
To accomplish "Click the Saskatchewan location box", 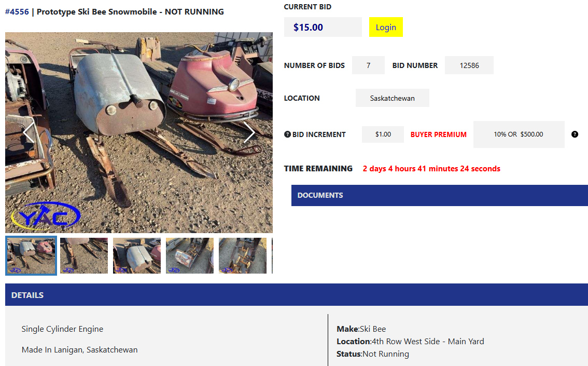I will tap(392, 98).
